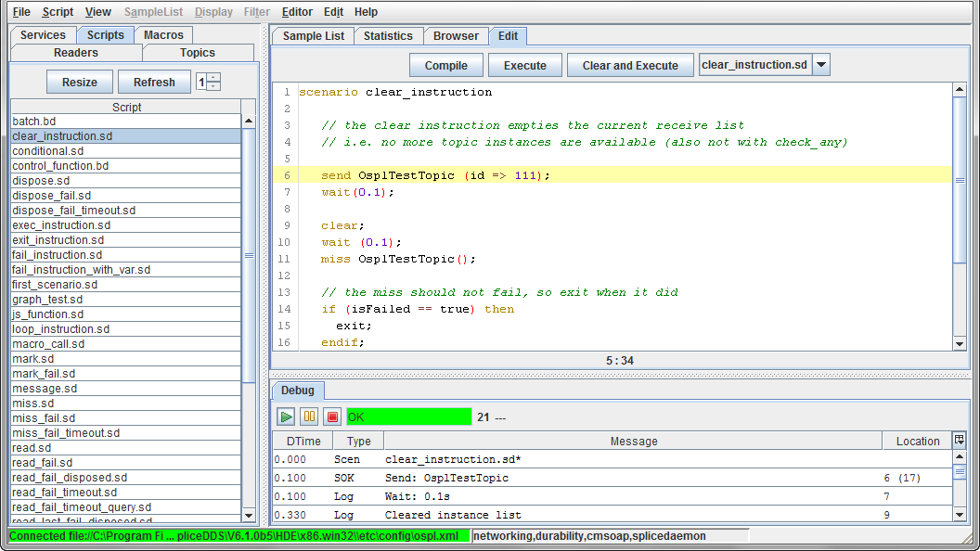
Task: Click the code editor scroll-down arrow
Action: click(x=960, y=343)
